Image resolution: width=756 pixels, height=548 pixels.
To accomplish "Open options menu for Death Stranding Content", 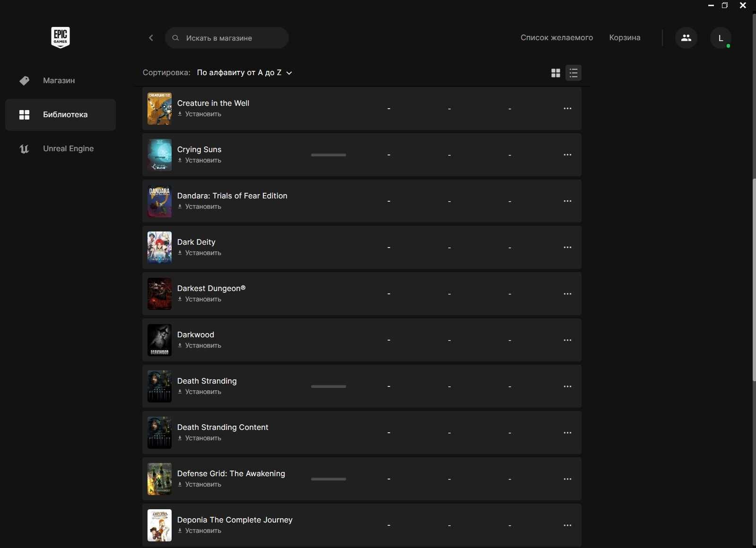I will coord(567,433).
